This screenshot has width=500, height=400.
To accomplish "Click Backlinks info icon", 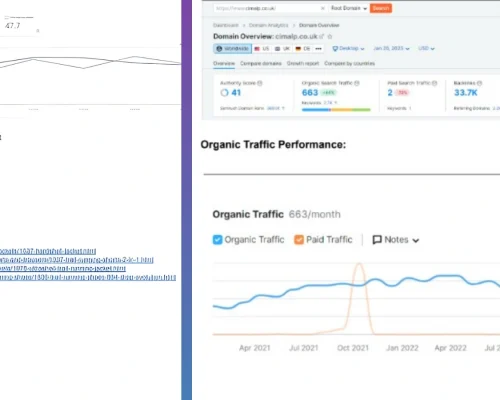I will coord(479,83).
